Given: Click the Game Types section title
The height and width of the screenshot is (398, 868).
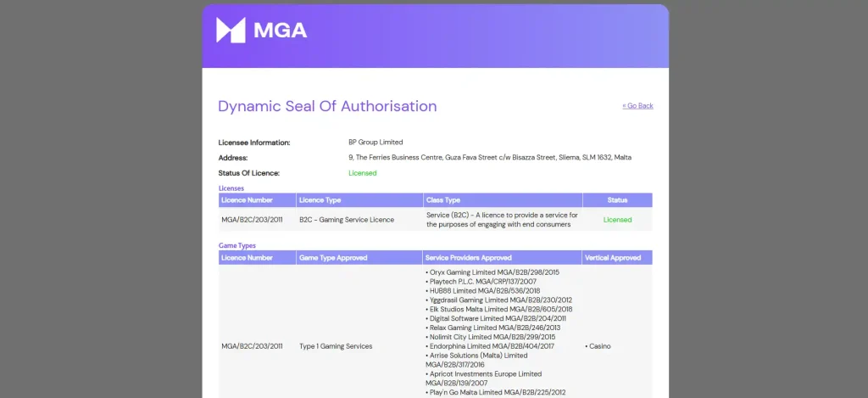Looking at the screenshot, I should [237, 245].
